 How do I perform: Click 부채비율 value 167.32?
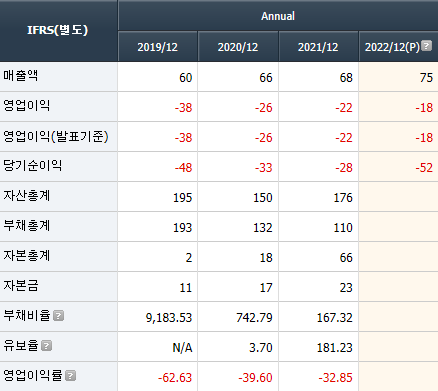click(335, 318)
